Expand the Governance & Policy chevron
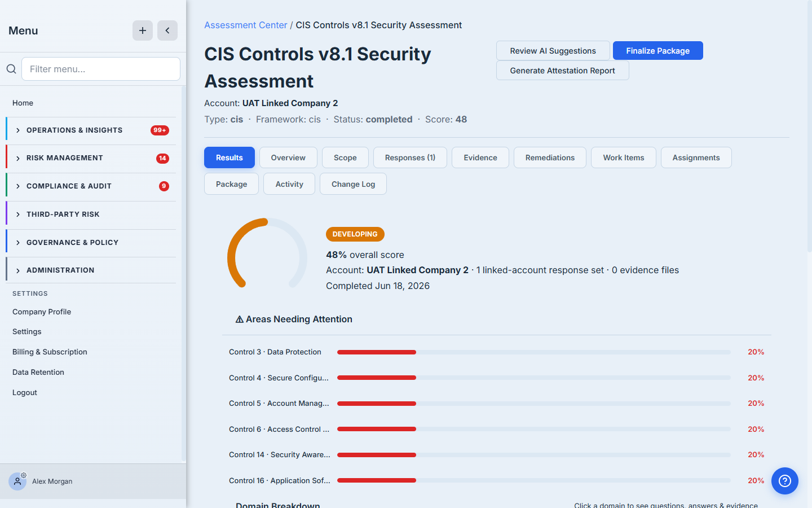The width and height of the screenshot is (812, 508). click(x=18, y=243)
